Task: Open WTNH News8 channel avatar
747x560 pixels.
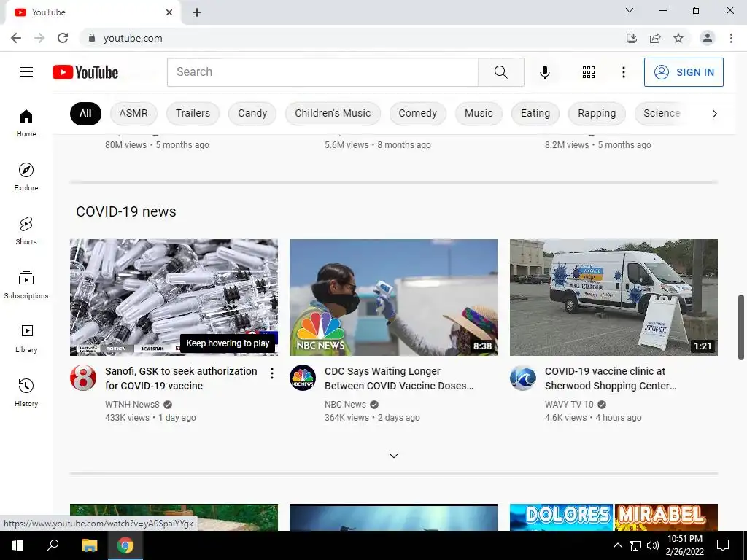Action: coord(83,378)
